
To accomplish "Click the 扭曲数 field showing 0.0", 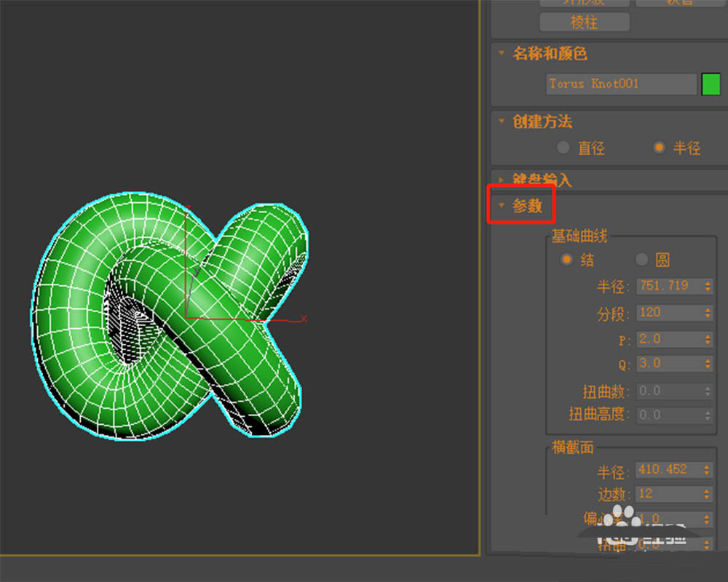I will (670, 391).
